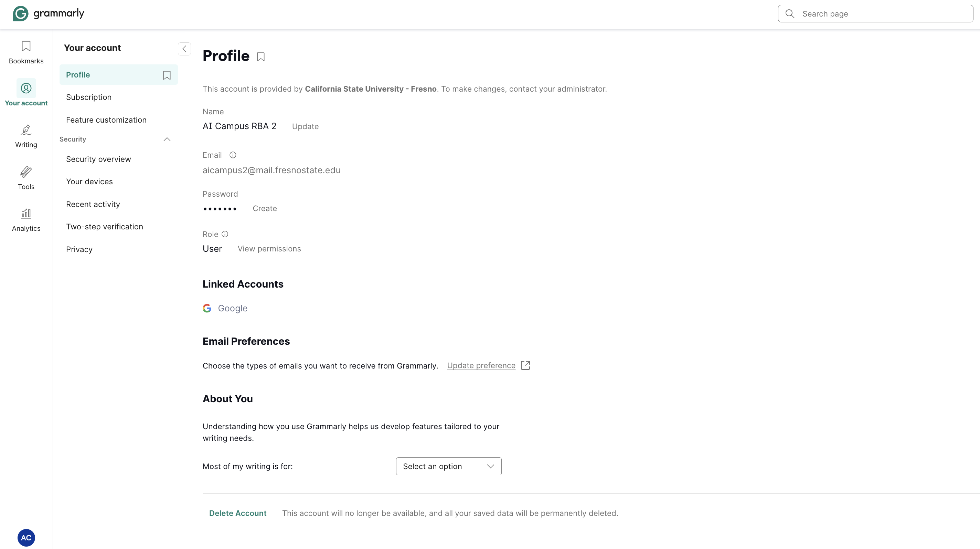The height and width of the screenshot is (549, 980).
Task: Open the Feature customization page
Action: click(106, 120)
